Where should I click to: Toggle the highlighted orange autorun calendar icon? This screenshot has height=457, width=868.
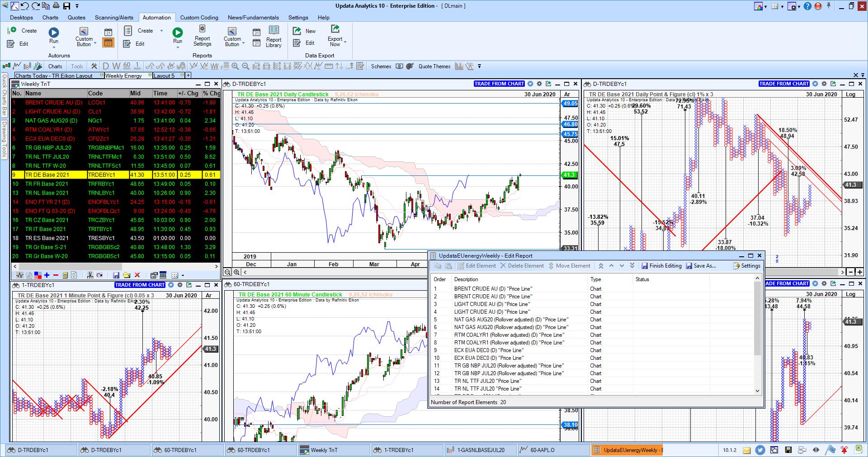pos(108,43)
